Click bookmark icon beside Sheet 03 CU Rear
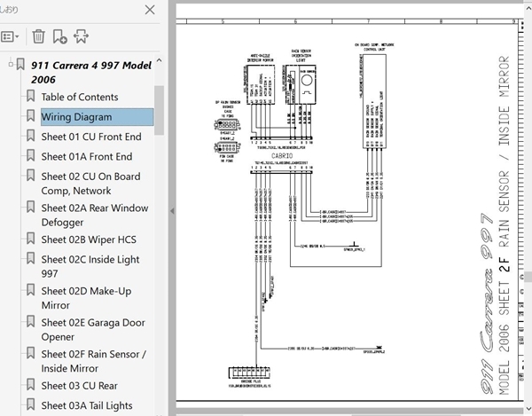 (30, 384)
